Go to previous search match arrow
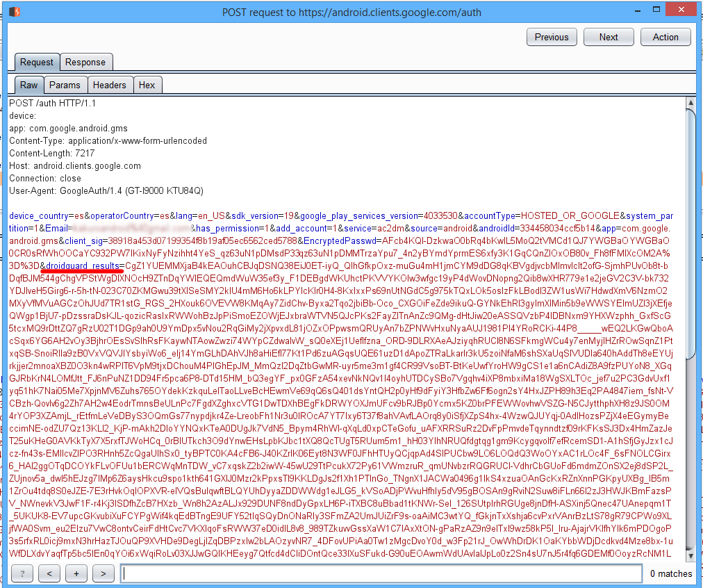Viewport: 703px width, 588px height. point(49,573)
